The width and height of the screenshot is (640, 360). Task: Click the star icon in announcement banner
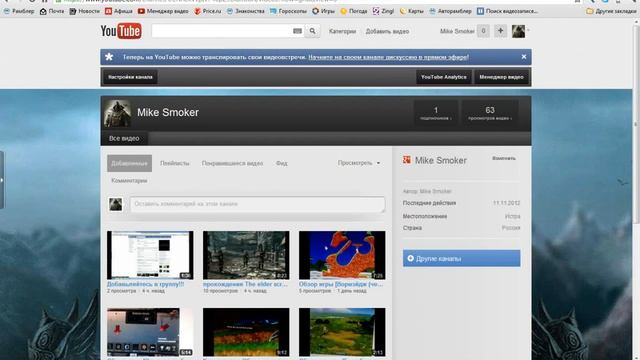[109, 57]
